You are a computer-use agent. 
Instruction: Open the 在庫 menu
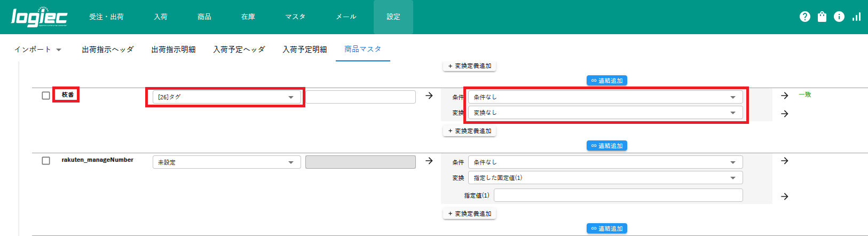248,17
